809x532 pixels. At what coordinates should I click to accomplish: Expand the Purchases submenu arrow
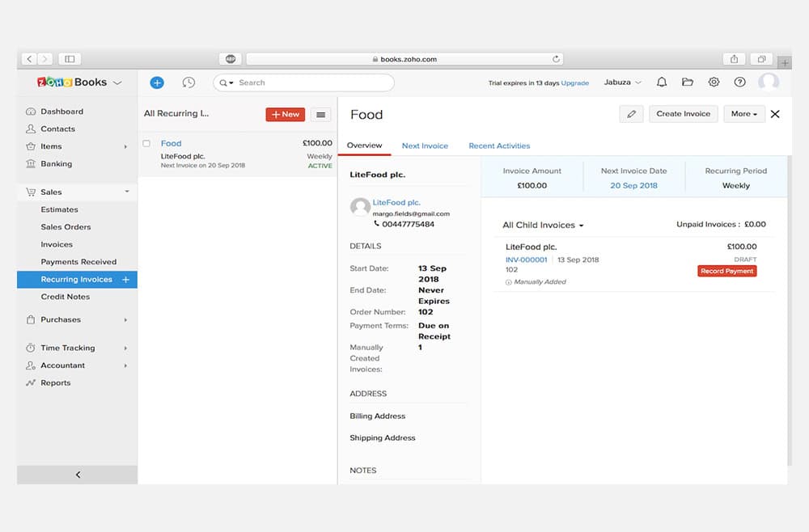click(125, 320)
